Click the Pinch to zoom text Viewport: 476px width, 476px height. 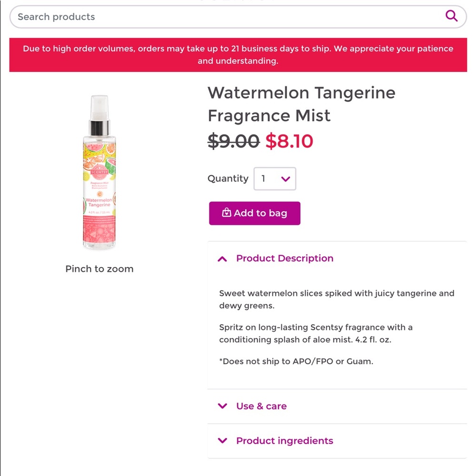pyautogui.click(x=99, y=269)
